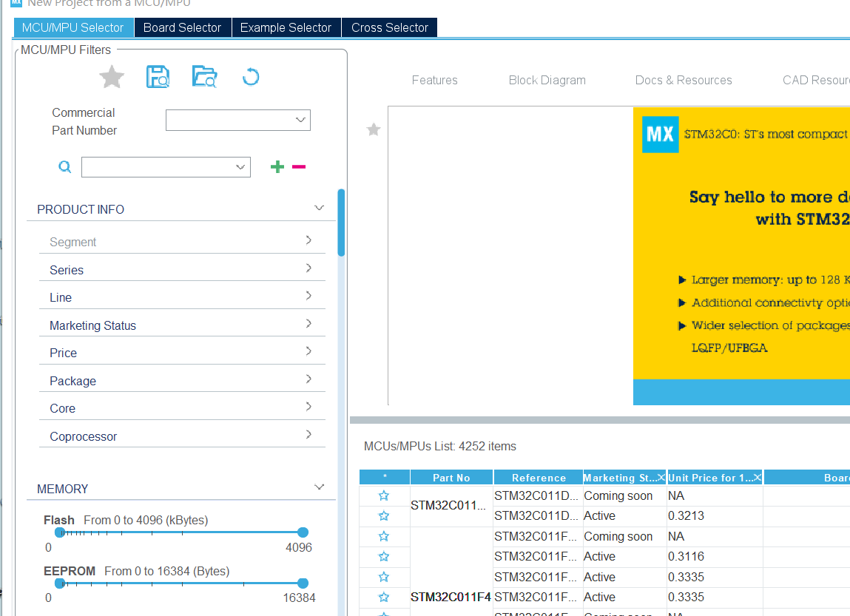Viewport: 850px width, 616px height.
Task: Star the STM32C011F4 row
Action: (x=384, y=597)
